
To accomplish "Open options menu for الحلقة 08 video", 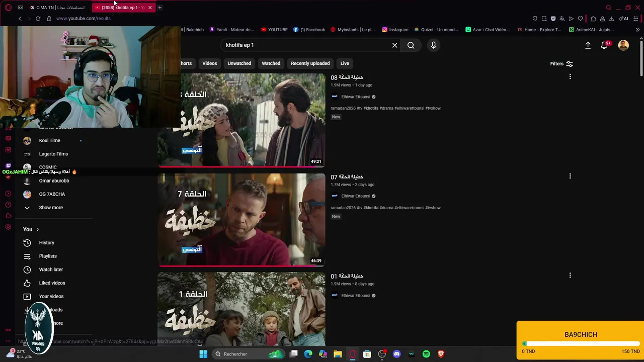I will 570,77.
